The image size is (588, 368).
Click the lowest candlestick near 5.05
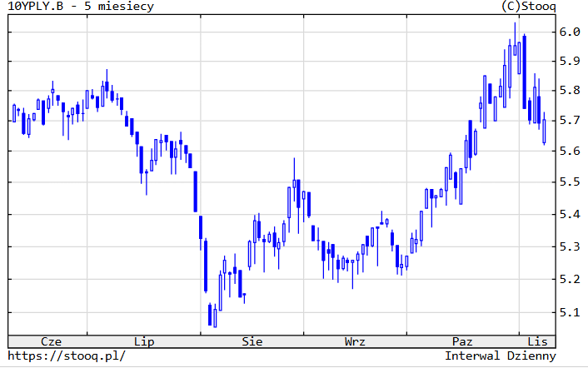tap(215, 317)
